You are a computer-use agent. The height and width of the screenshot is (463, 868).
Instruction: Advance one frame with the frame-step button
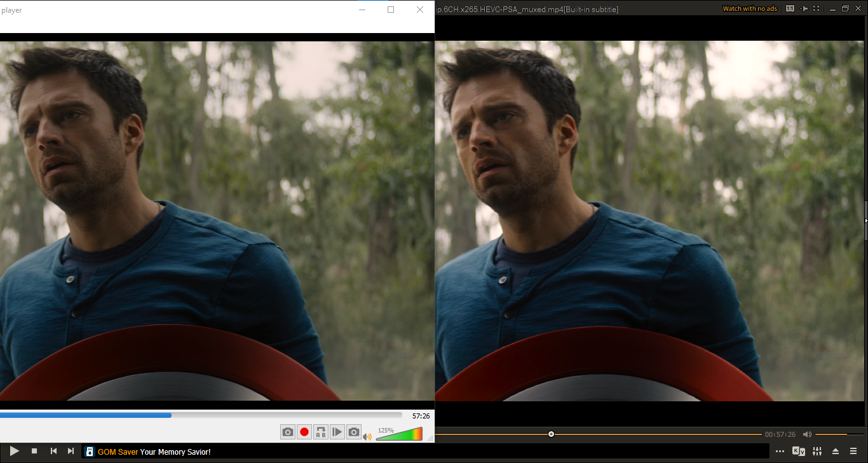[x=337, y=432]
